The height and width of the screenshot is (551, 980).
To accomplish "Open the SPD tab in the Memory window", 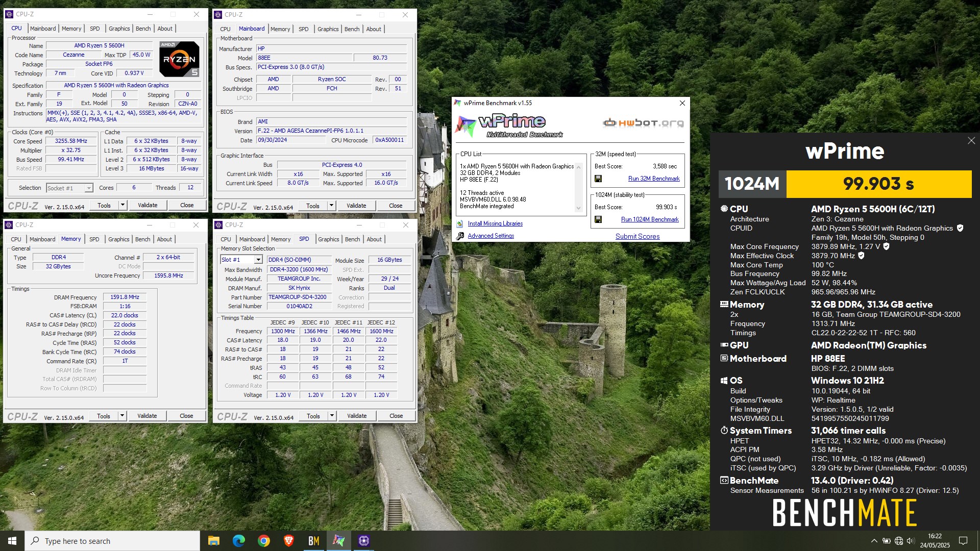I will click(94, 239).
